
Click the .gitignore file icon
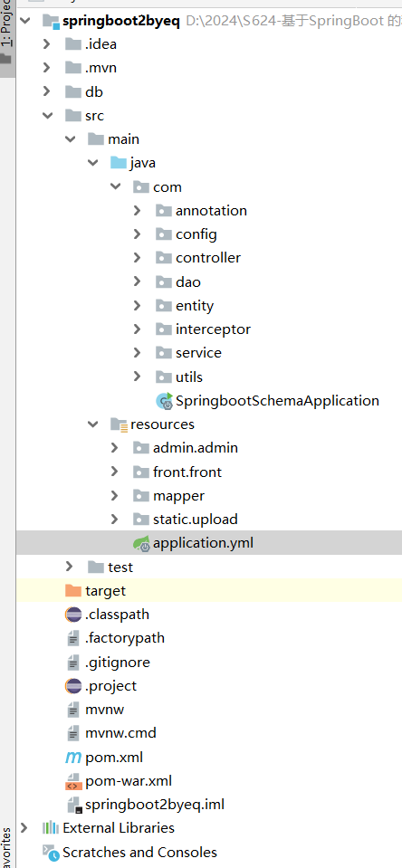73,662
